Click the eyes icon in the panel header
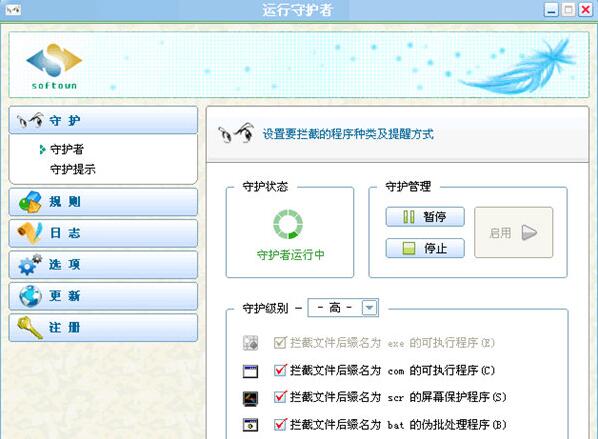 236,133
